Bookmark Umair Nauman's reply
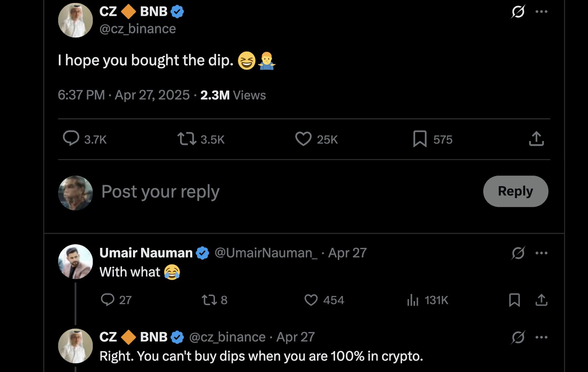Viewport: 588px width, 372px height. 514,300
